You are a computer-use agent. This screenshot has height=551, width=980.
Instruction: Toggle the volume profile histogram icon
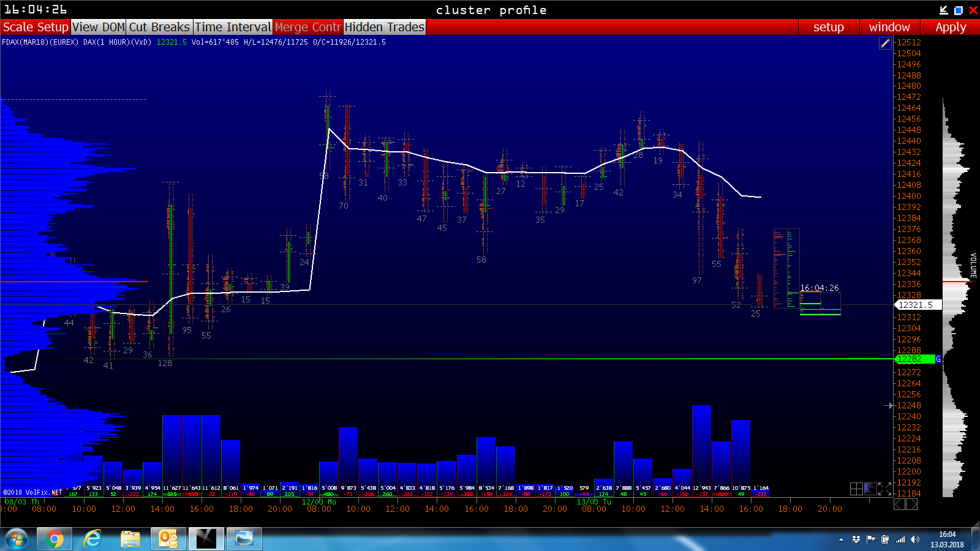(x=870, y=489)
